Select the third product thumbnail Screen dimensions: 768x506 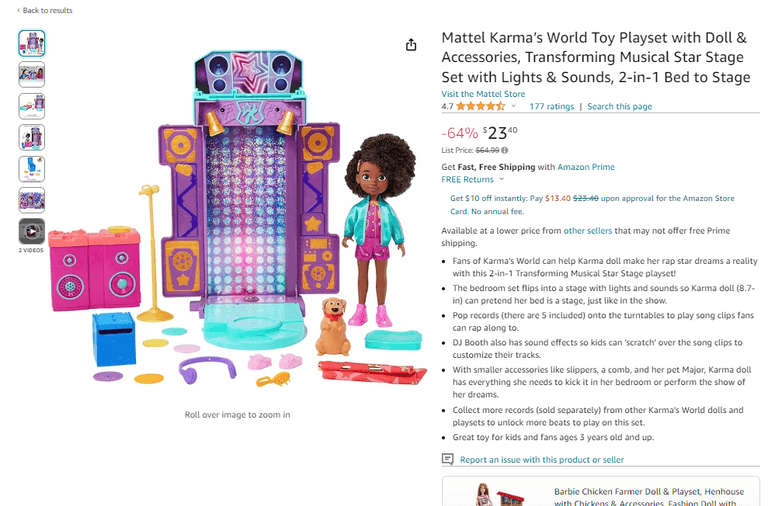[x=32, y=106]
